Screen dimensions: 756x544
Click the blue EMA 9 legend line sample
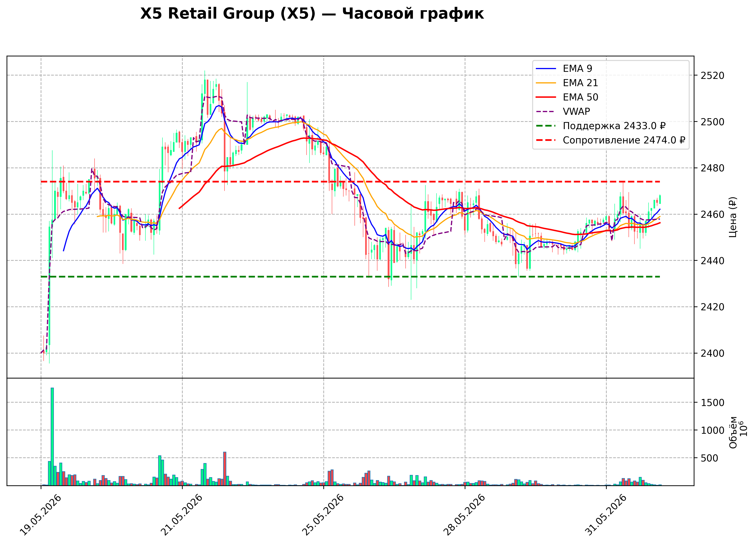[x=546, y=69]
